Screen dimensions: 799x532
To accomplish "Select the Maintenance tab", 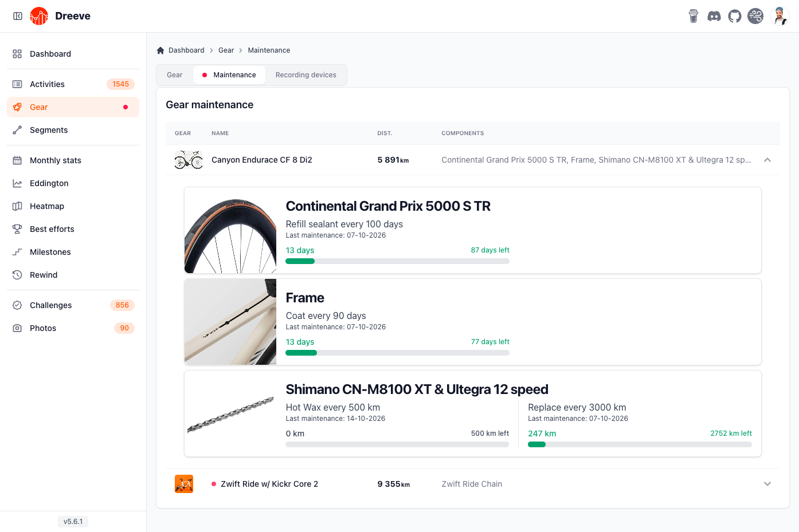I will click(x=229, y=75).
